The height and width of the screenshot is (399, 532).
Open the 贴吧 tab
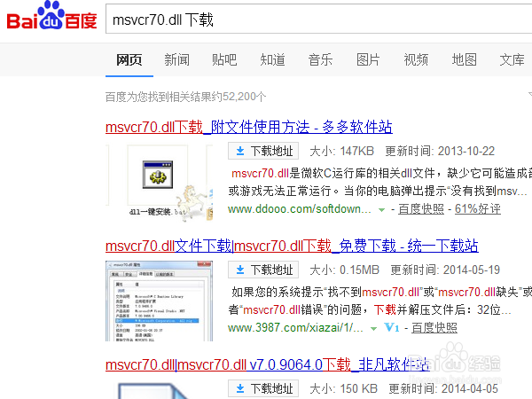click(x=224, y=60)
